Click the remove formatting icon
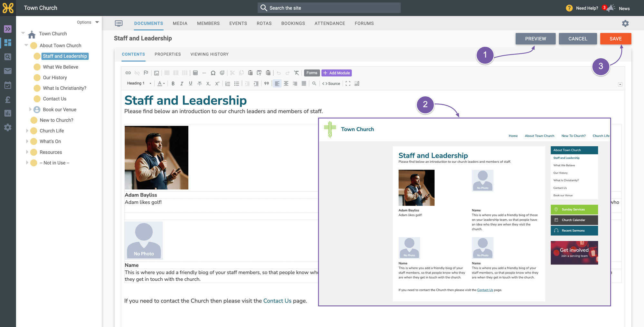This screenshot has height=327, width=644. pyautogui.click(x=297, y=73)
